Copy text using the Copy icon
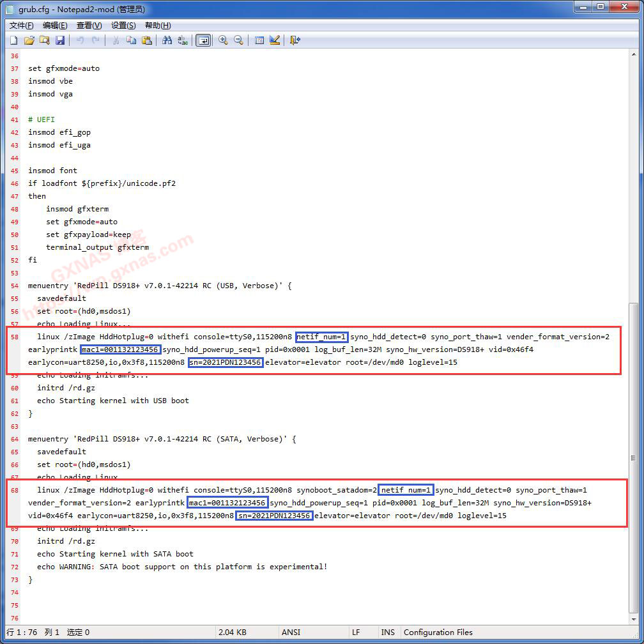644x644 pixels. pos(131,40)
